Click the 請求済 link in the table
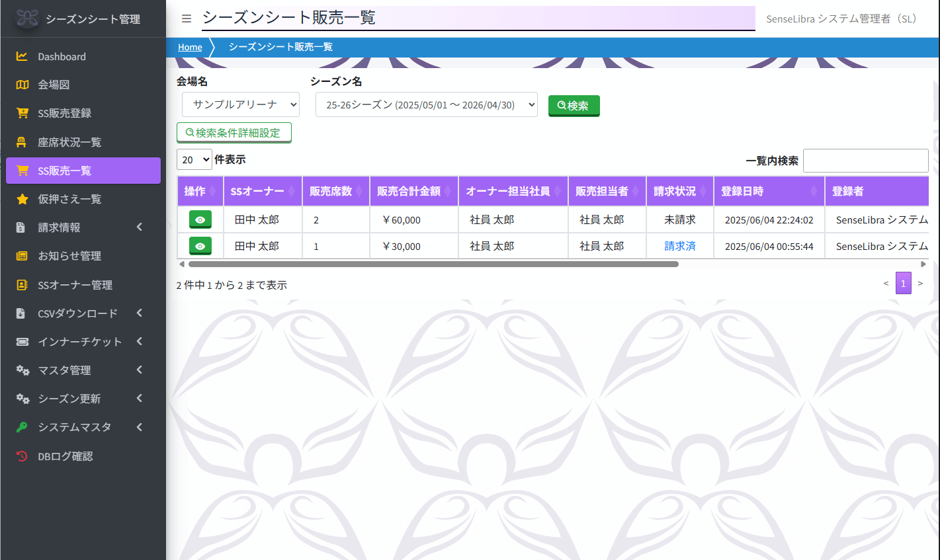 coord(679,246)
